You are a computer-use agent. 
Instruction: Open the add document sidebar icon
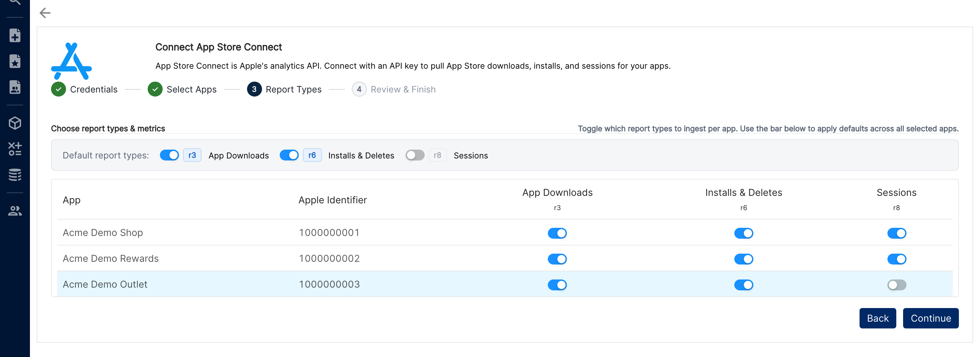pos(15,35)
